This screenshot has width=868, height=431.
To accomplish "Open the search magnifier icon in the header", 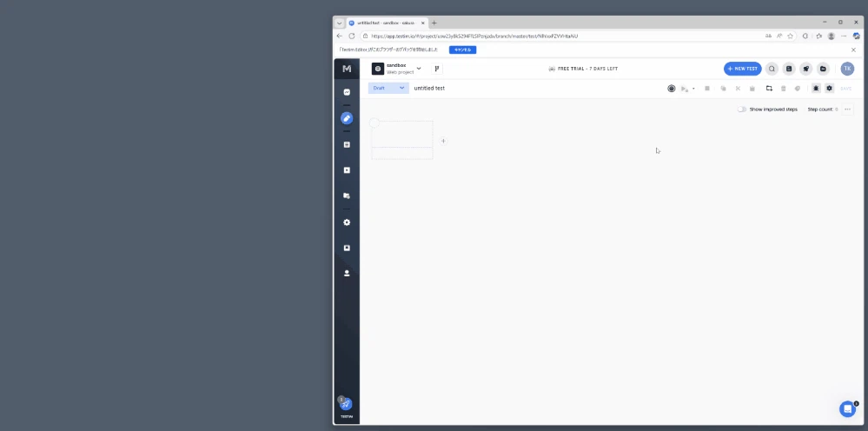I will click(772, 69).
